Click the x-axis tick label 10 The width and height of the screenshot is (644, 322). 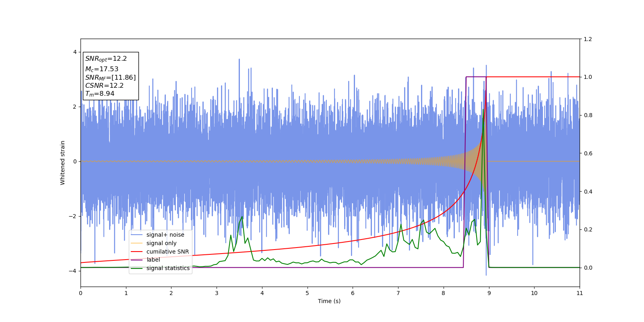pyautogui.click(x=534, y=293)
